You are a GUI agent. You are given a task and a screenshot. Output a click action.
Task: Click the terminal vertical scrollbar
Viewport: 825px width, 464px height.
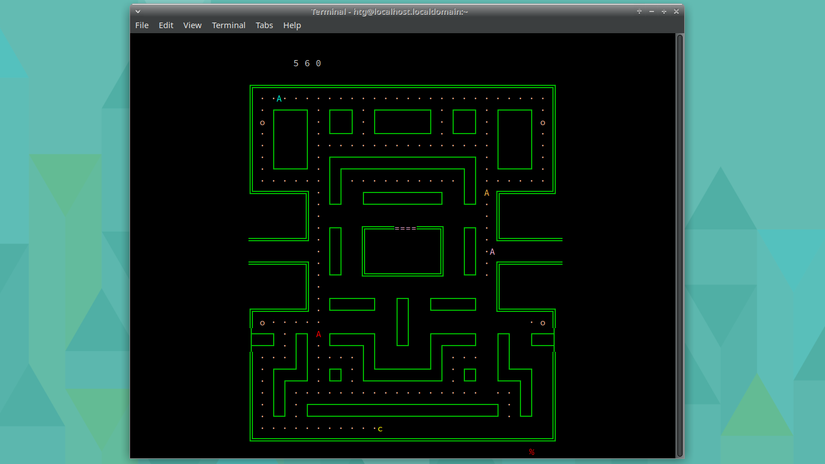[680, 245]
